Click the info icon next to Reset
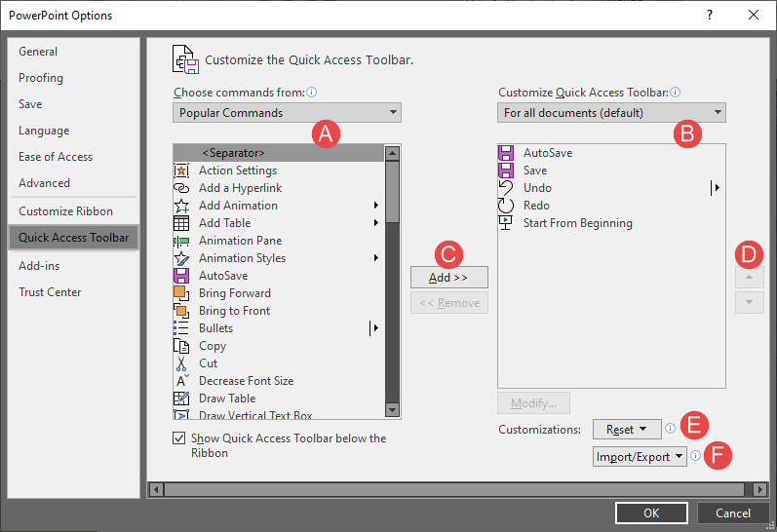Screen dimensions: 777x532 point(670,429)
